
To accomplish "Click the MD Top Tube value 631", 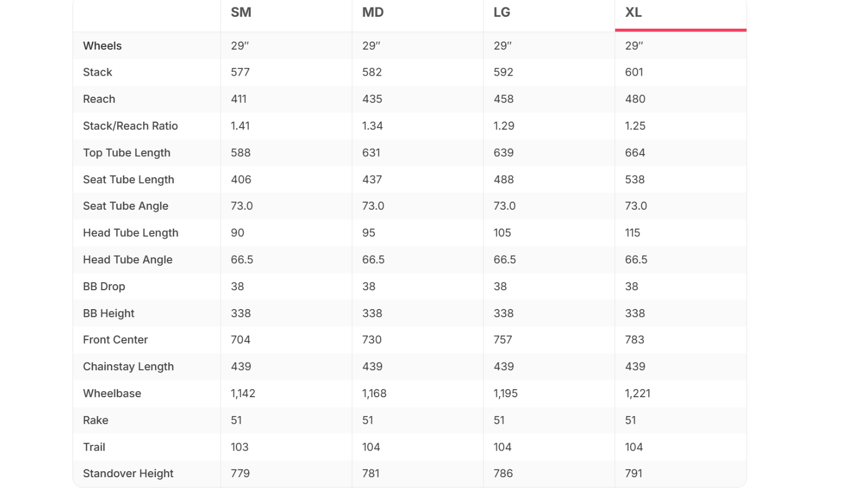I will pyautogui.click(x=371, y=153).
